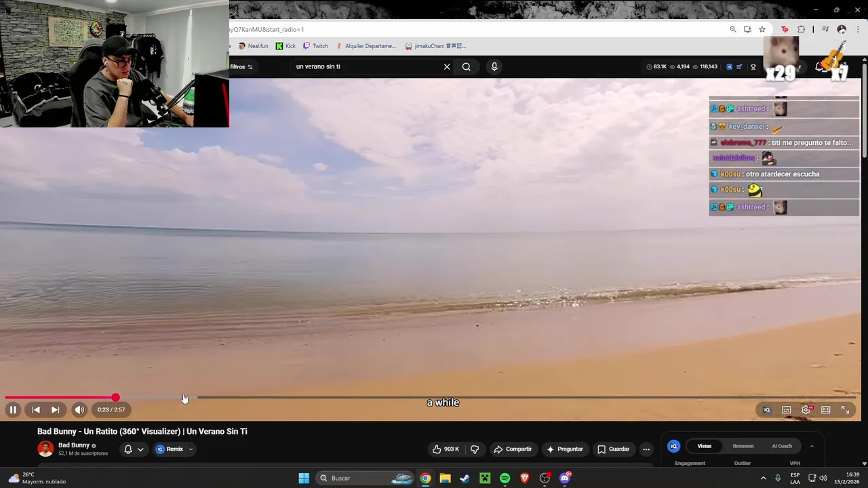
Task: Mute the video volume
Action: (x=79, y=409)
